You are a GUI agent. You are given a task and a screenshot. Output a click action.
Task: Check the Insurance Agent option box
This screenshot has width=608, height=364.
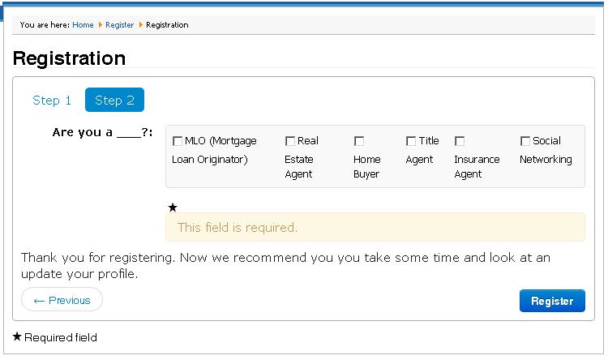(x=460, y=141)
